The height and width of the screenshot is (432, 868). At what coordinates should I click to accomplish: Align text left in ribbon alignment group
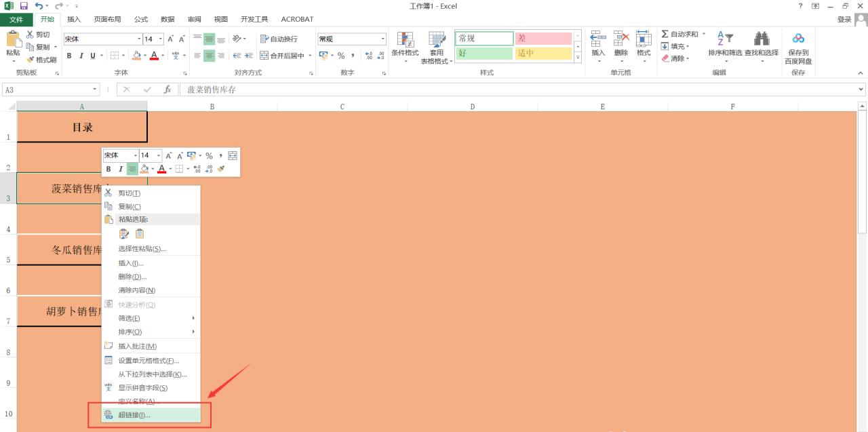[198, 56]
